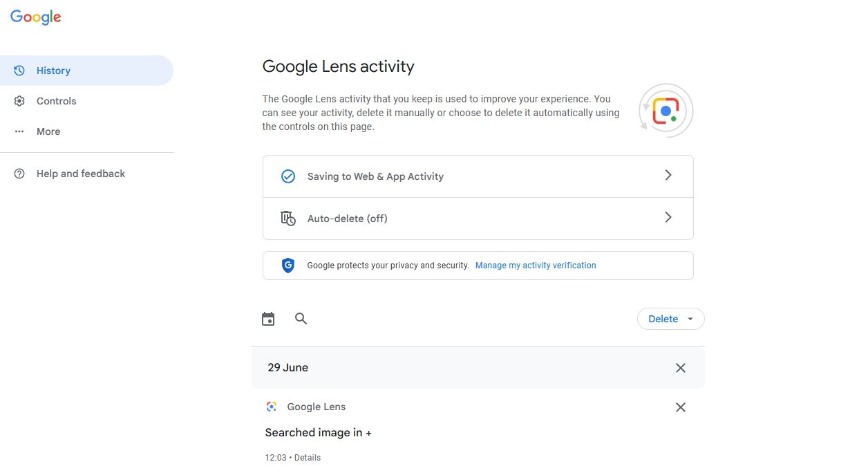The width and height of the screenshot is (868, 473).
Task: Expand the Auto-delete options
Action: (x=668, y=217)
